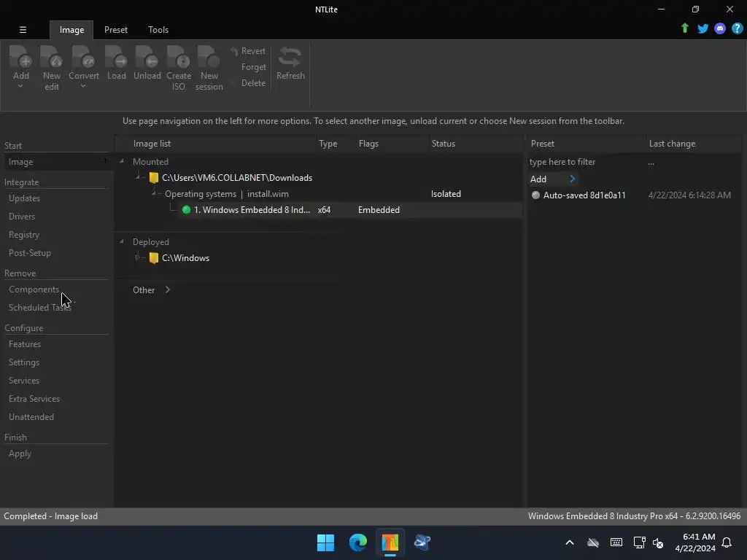Image resolution: width=747 pixels, height=560 pixels.
Task: Click the Create ISO toolbar icon
Action: pyautogui.click(x=179, y=57)
